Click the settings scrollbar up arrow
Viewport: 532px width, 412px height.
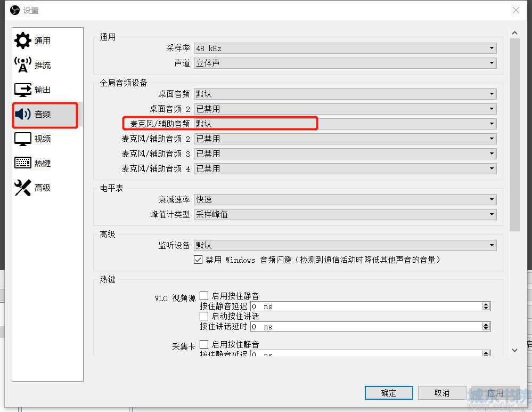coord(515,33)
